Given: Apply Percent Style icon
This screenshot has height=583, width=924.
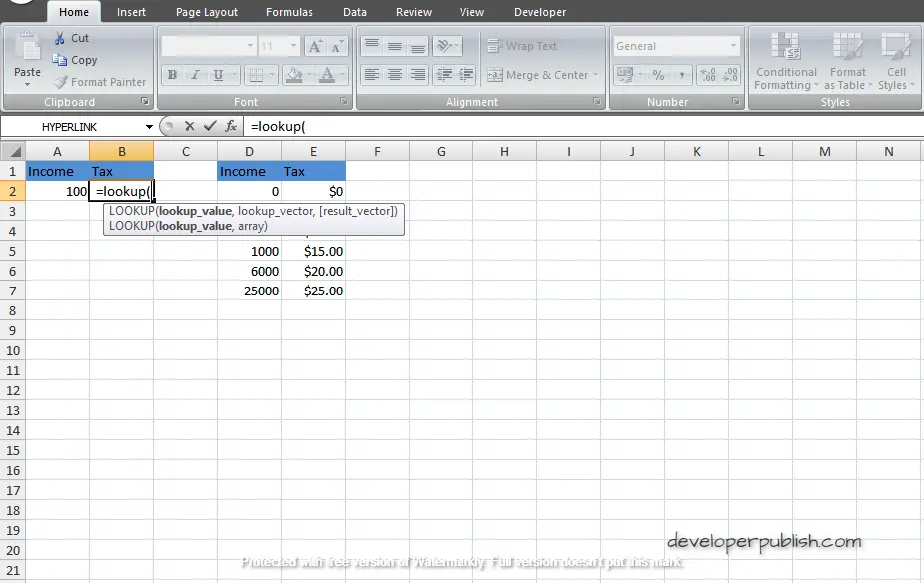Looking at the screenshot, I should [x=659, y=75].
